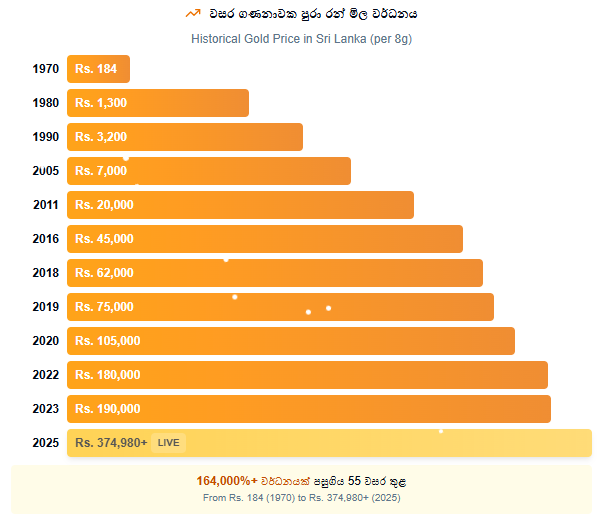Select the Rs. 45,000 bar for 2016
The width and height of the screenshot is (606, 519).
[x=265, y=239]
